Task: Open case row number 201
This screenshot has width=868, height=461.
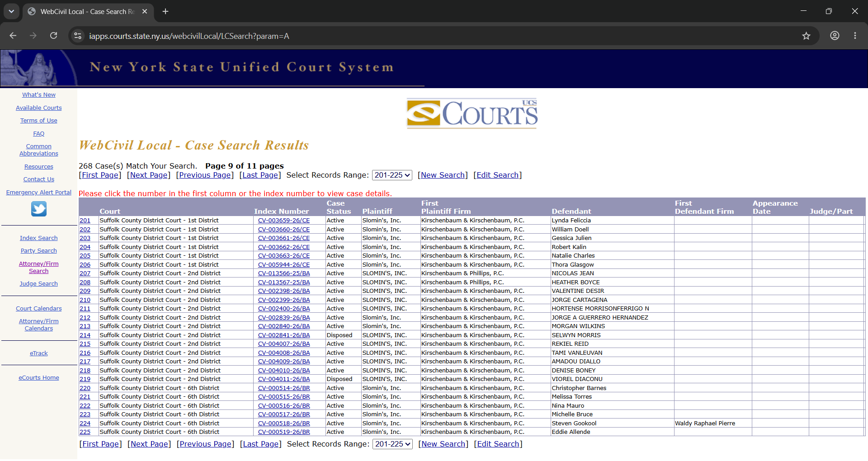Action: pos(85,221)
